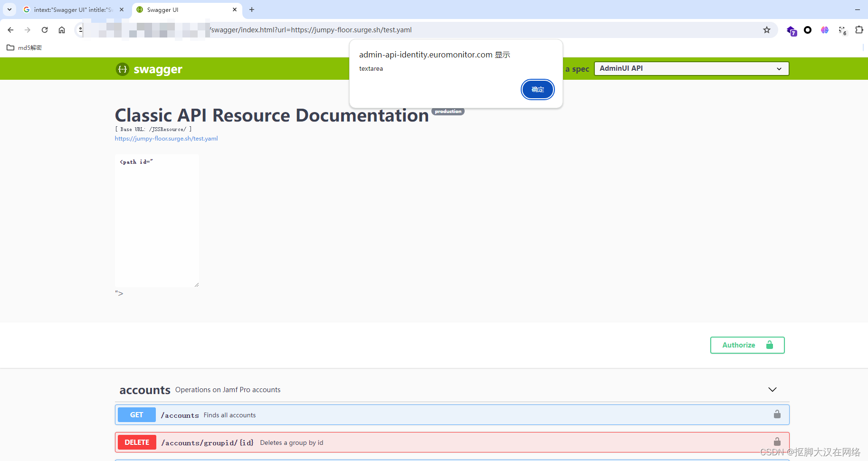Viewport: 868px width, 461px height.
Task: Click the black circle extension icon
Action: [x=808, y=30]
